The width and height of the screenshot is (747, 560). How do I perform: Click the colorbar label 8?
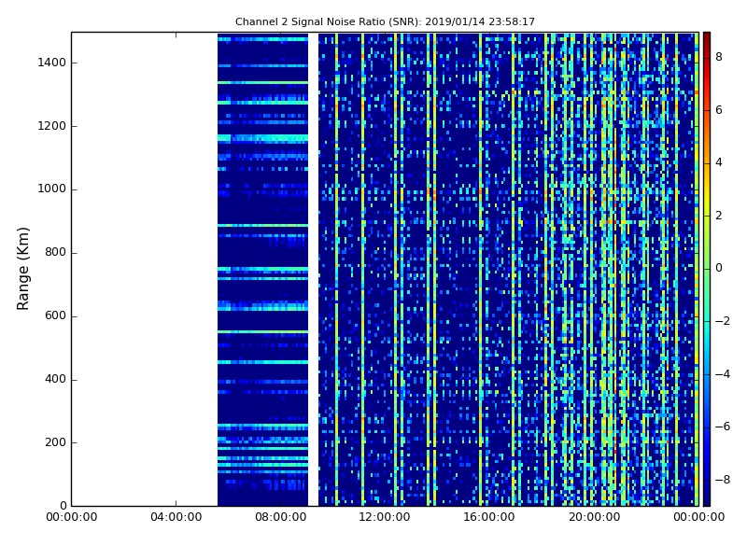tap(719, 57)
